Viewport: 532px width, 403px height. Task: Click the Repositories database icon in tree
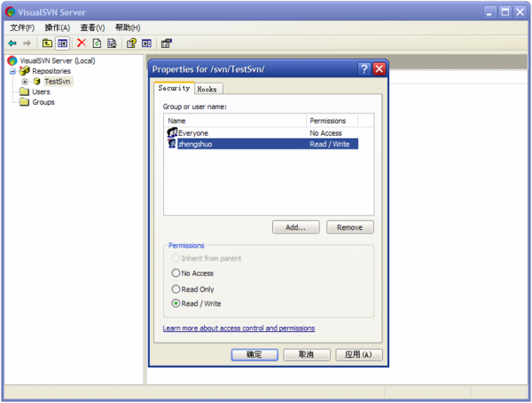[x=25, y=71]
